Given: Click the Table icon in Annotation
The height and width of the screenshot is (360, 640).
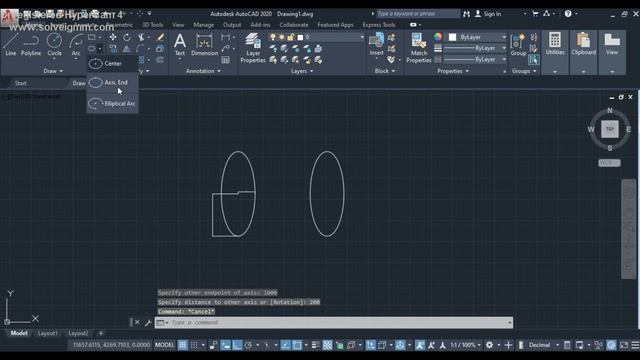Looking at the screenshot, I should (225, 60).
